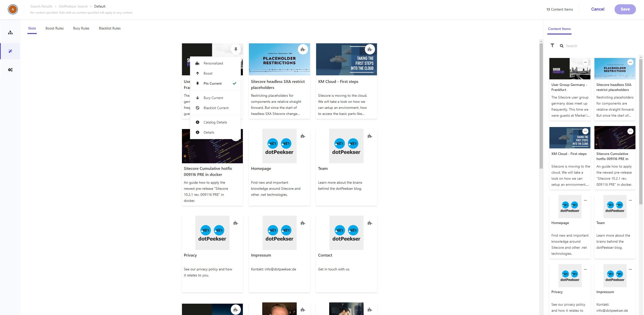Open more options on XM Cloud content item

[585, 131]
